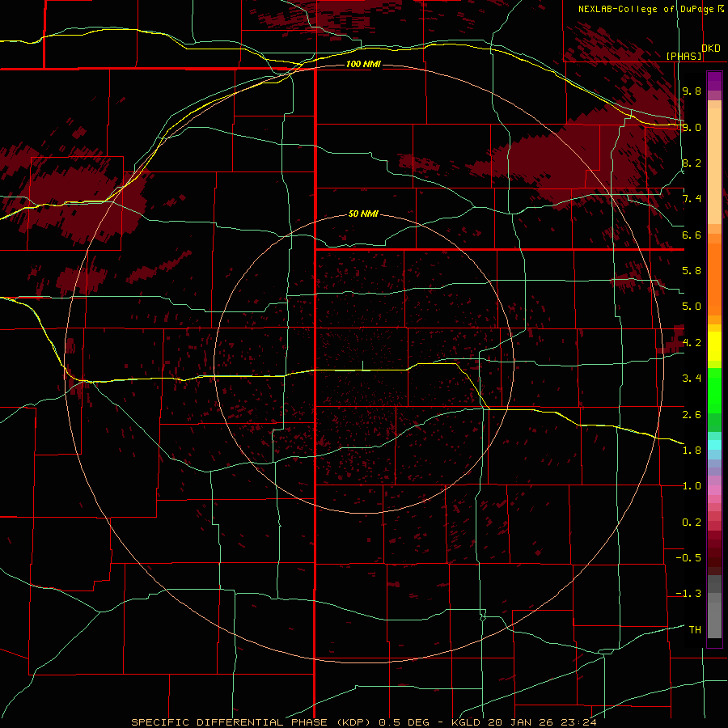Pick the cyan band of the color scale
The width and height of the screenshot is (728, 728).
pos(714,445)
